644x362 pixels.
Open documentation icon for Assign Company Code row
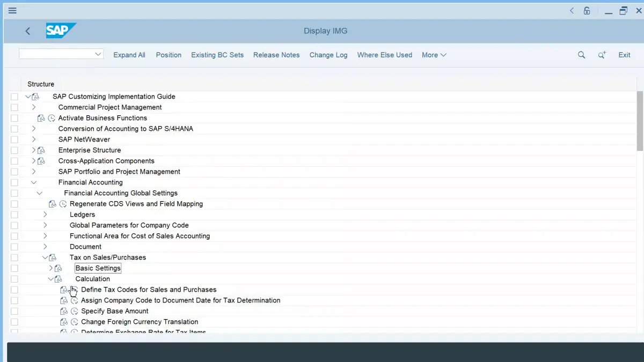pyautogui.click(x=64, y=300)
